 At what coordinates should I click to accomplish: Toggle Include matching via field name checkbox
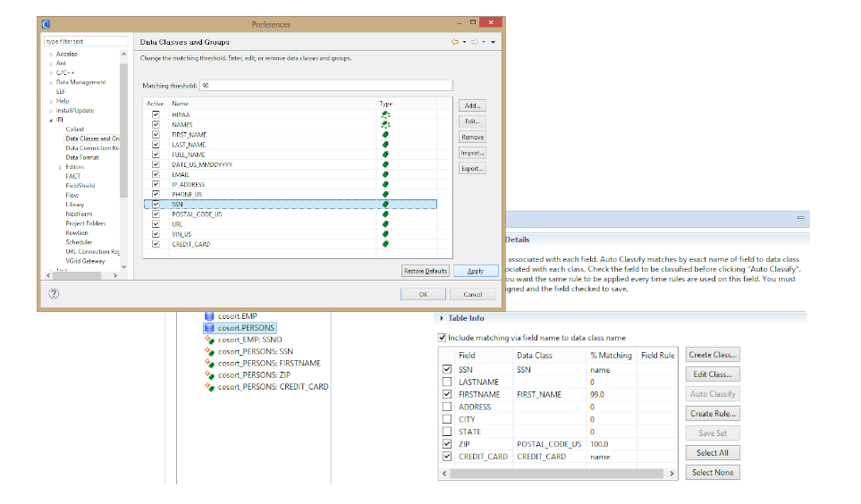click(x=442, y=338)
